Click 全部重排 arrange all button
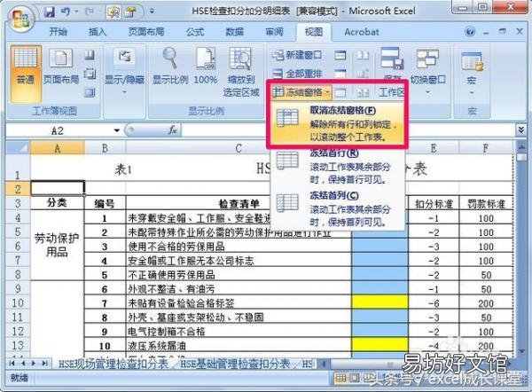Screen dimensions: 532x392 pyautogui.click(x=297, y=74)
